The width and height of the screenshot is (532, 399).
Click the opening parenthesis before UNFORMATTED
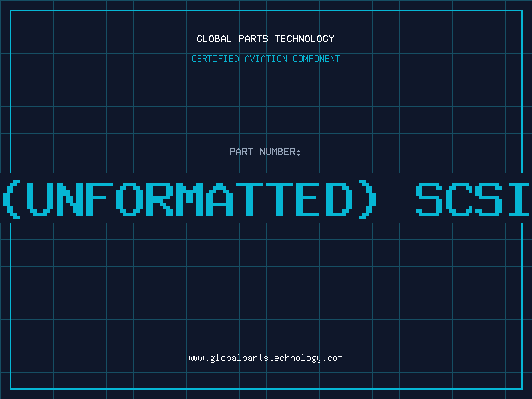tap(11, 199)
